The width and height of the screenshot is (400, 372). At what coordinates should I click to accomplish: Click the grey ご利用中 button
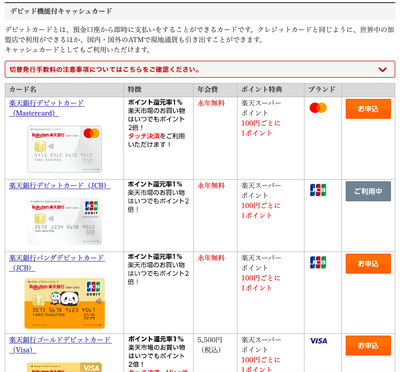pyautogui.click(x=368, y=191)
